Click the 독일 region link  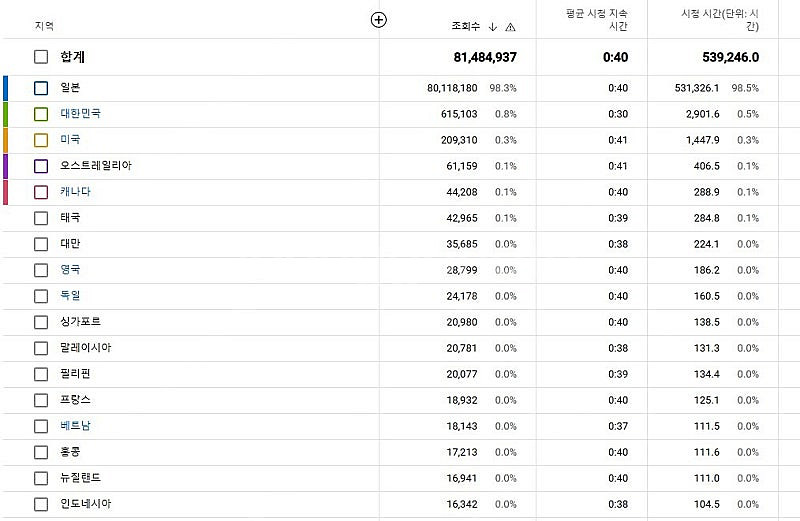(70, 295)
